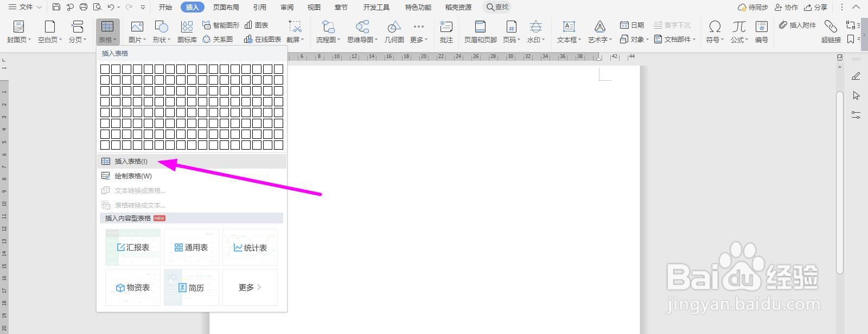This screenshot has width=868, height=334.
Task: Open the Flowchart (流程图) tool
Action: pos(328,32)
